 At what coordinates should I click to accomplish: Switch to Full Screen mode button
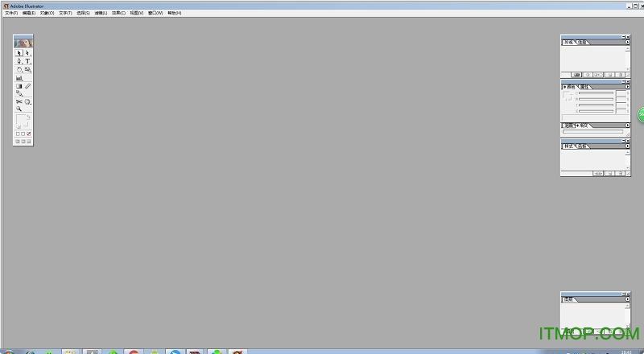pyautogui.click(x=28, y=142)
